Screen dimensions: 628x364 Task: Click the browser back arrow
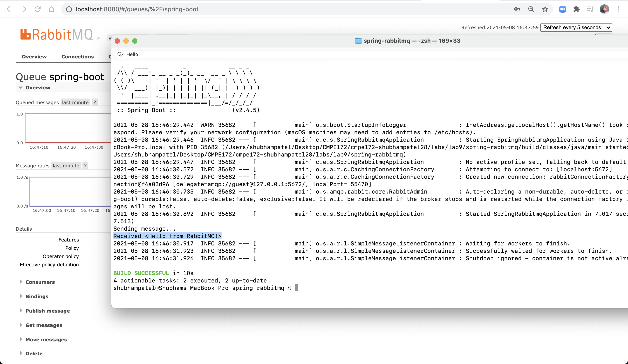(x=9, y=9)
